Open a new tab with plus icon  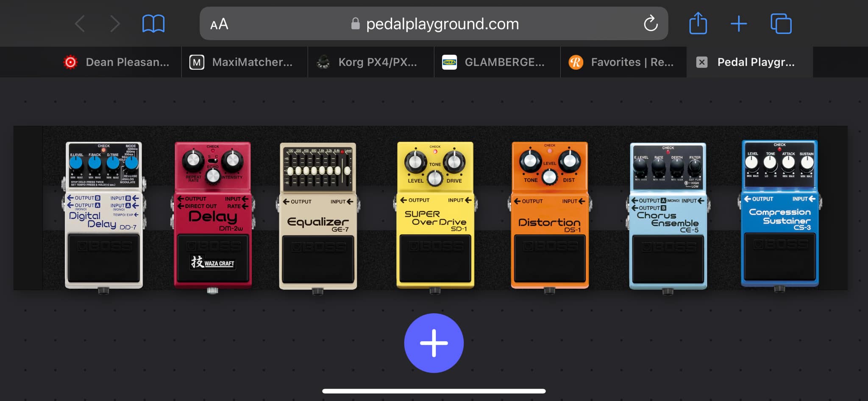(739, 24)
